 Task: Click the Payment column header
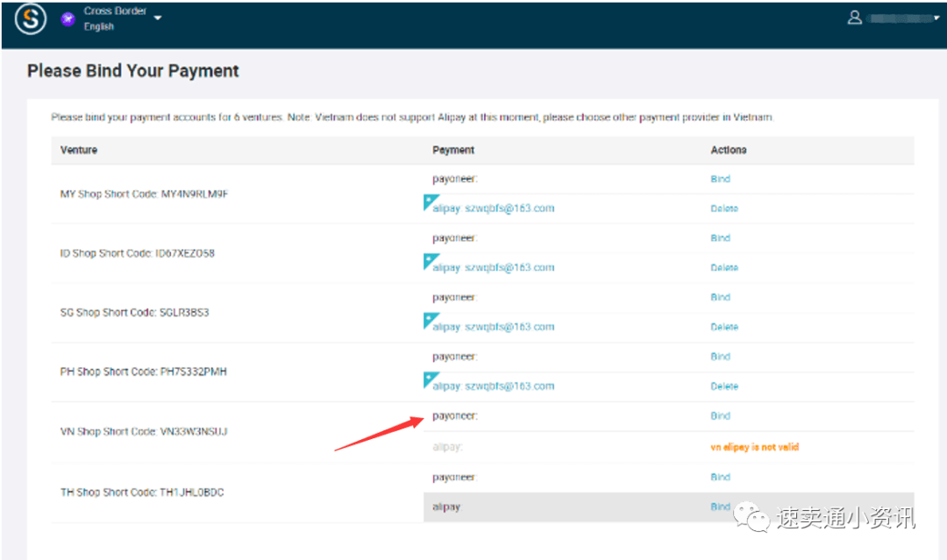[x=453, y=150]
